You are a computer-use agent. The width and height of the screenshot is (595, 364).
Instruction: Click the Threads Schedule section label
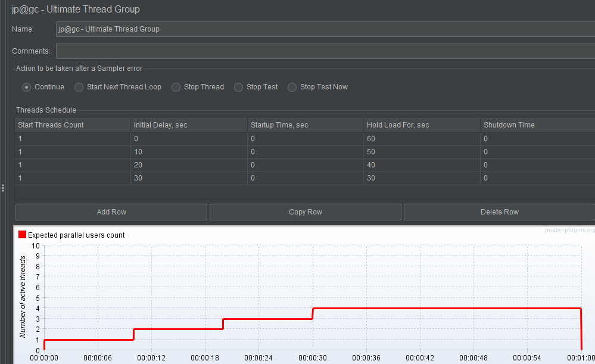pyautogui.click(x=46, y=110)
